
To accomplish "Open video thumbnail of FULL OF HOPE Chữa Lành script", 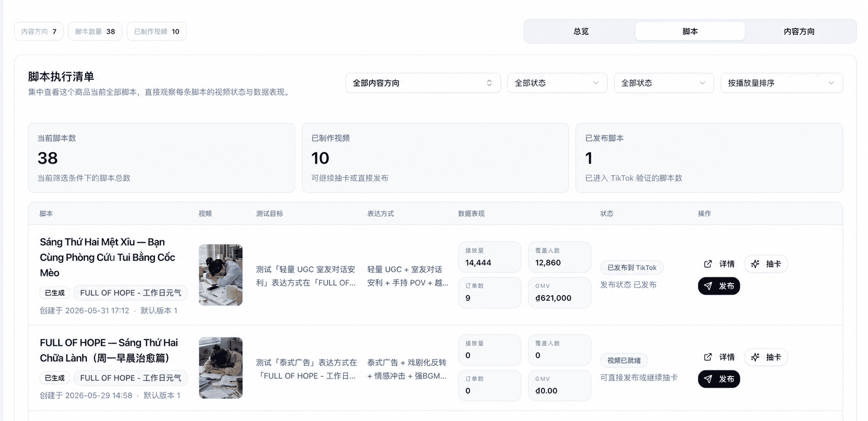I will [x=221, y=368].
